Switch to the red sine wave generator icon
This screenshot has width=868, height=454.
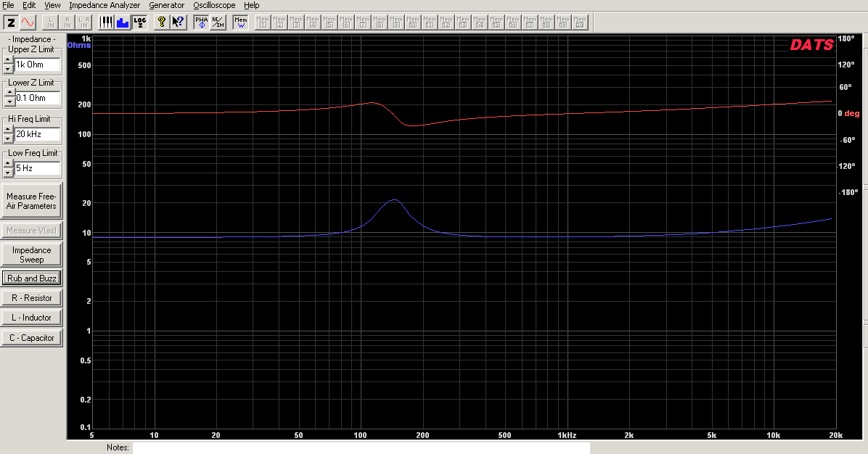pyautogui.click(x=28, y=22)
